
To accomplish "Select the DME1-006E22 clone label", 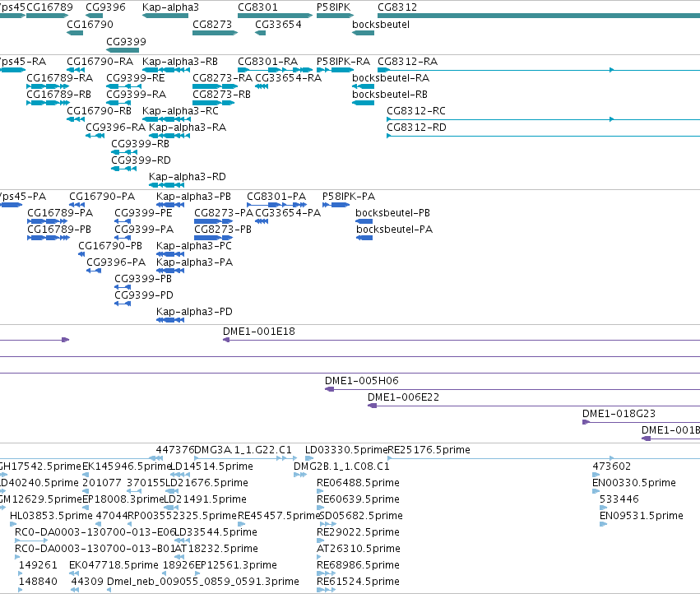I will 404,397.
